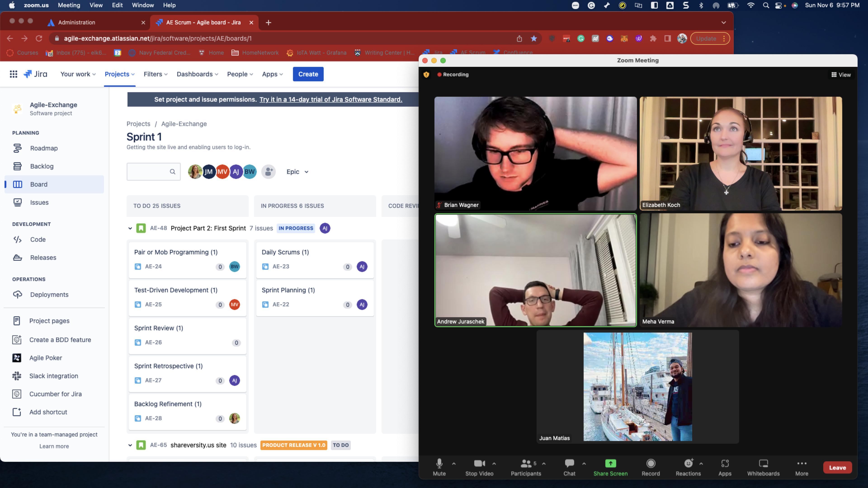The image size is (868, 488).
Task: Toggle Record in Zoom toolbar
Action: click(x=650, y=467)
